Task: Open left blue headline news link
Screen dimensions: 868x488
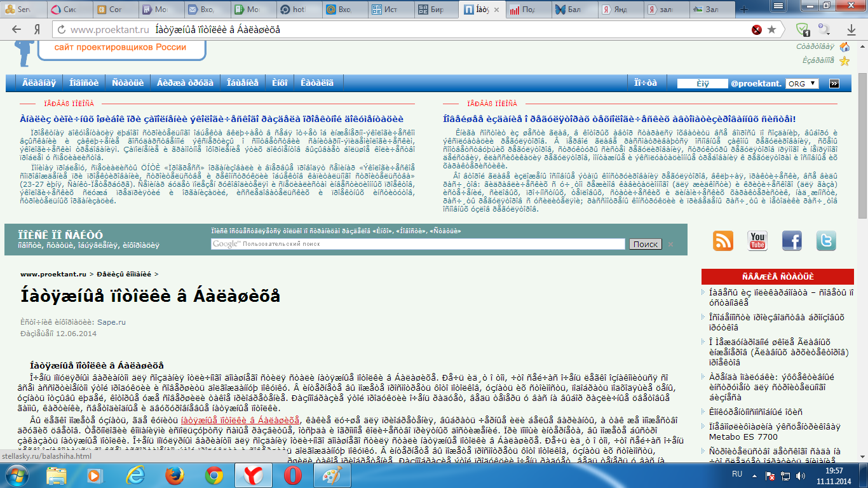Action: [211, 119]
